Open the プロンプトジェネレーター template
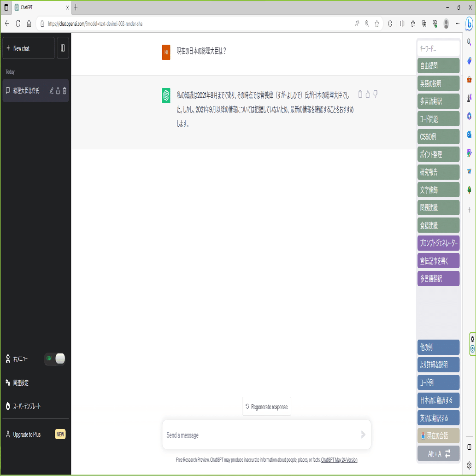 coord(438,243)
